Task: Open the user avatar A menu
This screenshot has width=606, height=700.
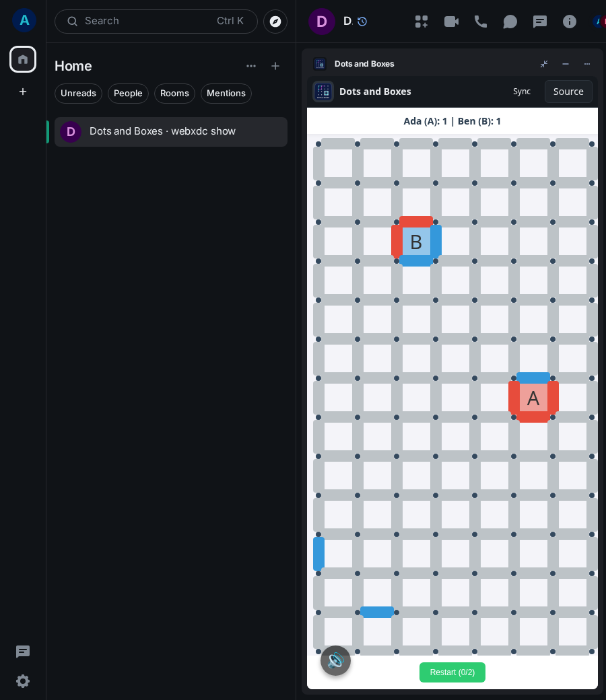Action: (x=24, y=20)
